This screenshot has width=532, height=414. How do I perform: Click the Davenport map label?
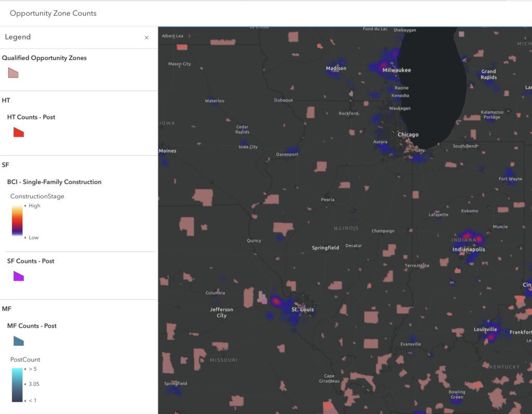287,154
